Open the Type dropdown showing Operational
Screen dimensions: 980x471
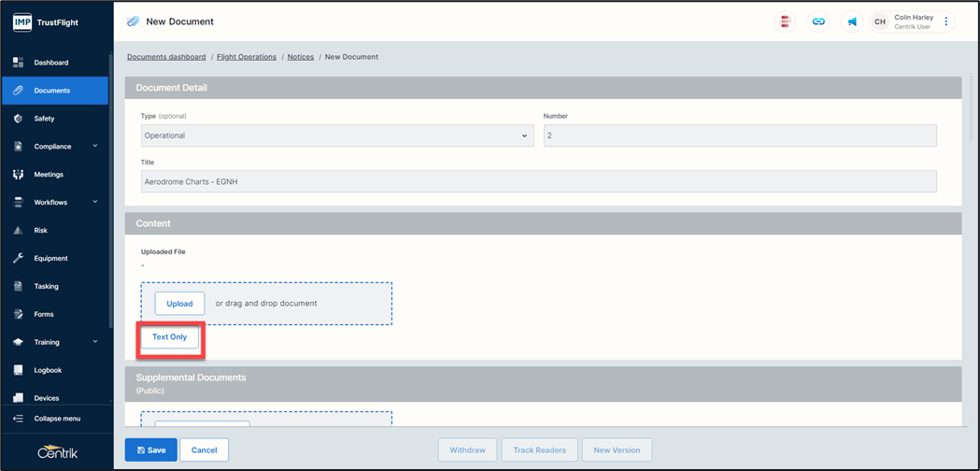point(336,136)
